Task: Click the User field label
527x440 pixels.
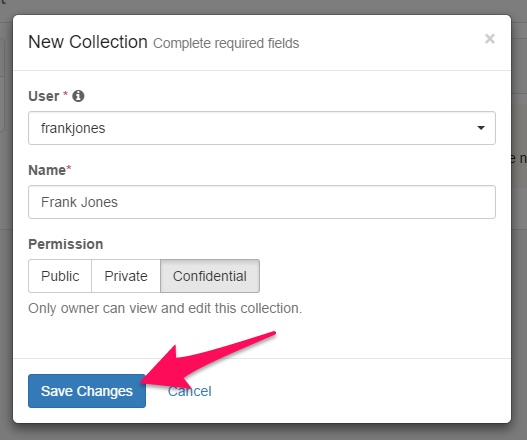Action: [44, 96]
